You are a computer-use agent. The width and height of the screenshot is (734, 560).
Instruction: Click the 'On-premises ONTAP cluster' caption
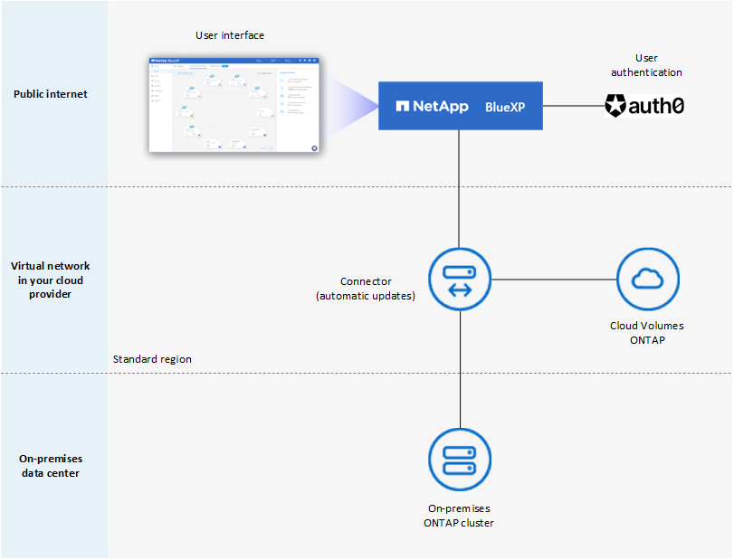(x=459, y=516)
